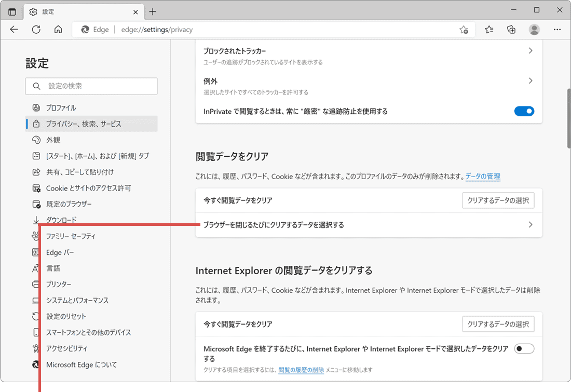Open システムとパフォーマンス section

click(91, 301)
